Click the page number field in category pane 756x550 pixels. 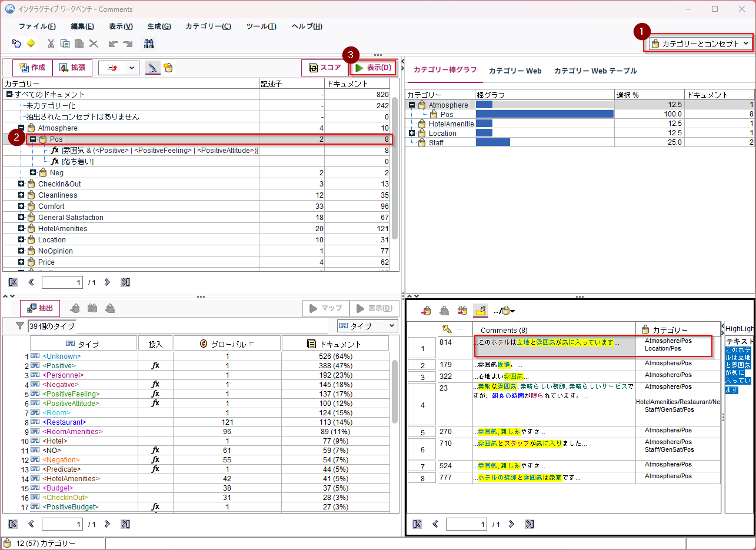pyautogui.click(x=62, y=282)
